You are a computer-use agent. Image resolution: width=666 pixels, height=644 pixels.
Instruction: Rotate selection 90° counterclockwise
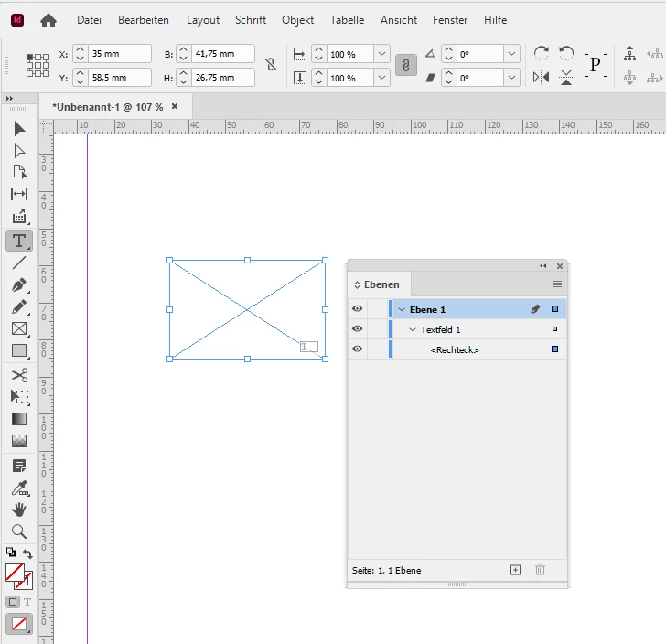[565, 53]
